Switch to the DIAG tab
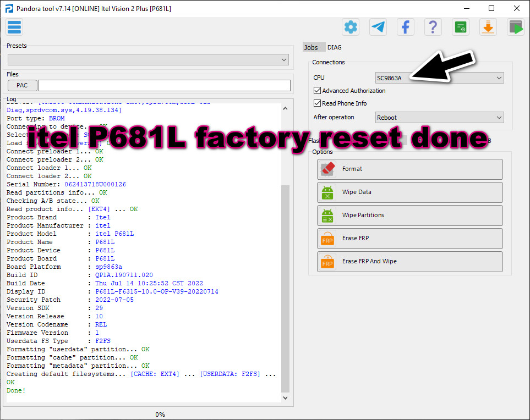 [334, 47]
